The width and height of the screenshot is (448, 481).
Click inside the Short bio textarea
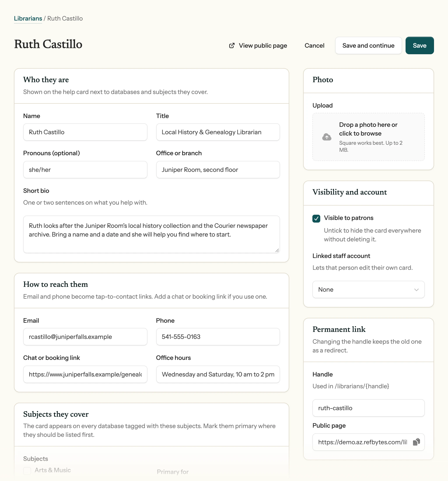152,234
